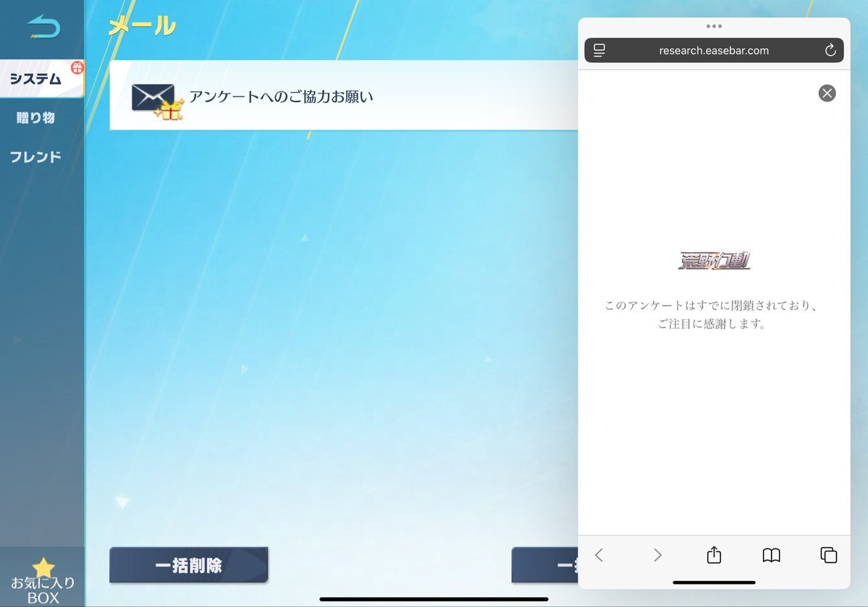Image resolution: width=868 pixels, height=607 pixels.
Task: Click the メール heading
Action: [142, 26]
